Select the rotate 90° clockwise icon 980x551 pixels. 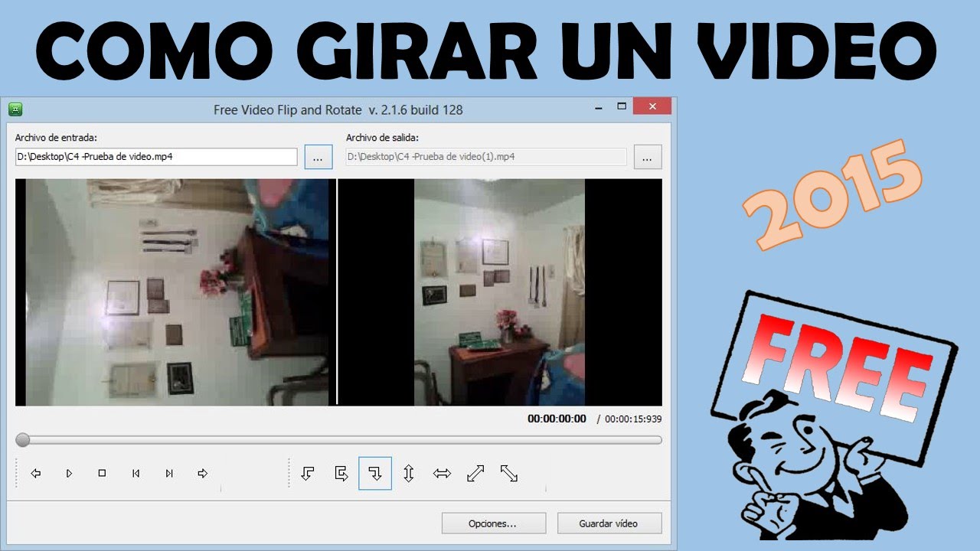pos(375,474)
